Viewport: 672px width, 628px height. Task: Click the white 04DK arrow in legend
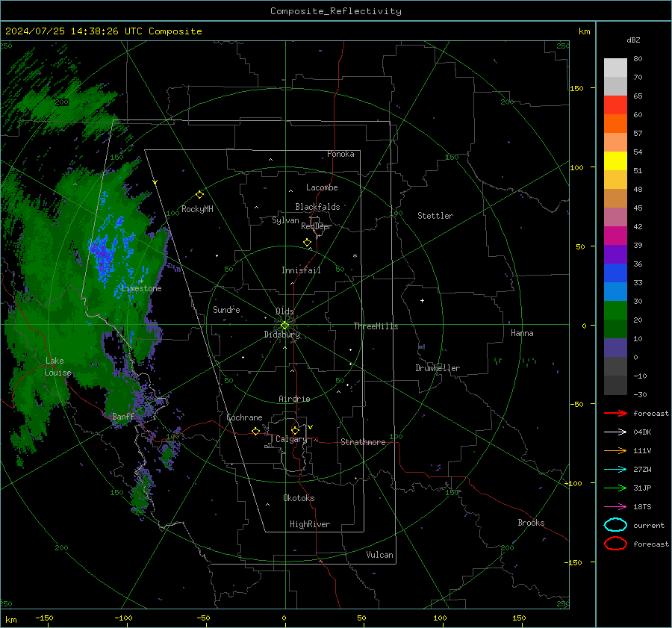click(x=615, y=432)
